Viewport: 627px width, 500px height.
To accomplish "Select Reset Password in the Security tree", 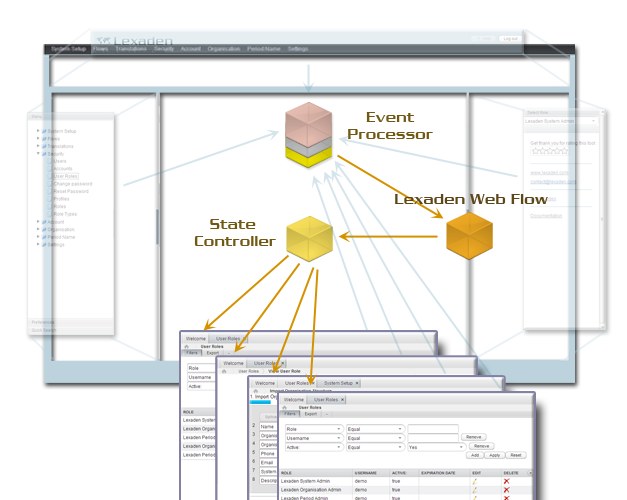I will coord(71,191).
